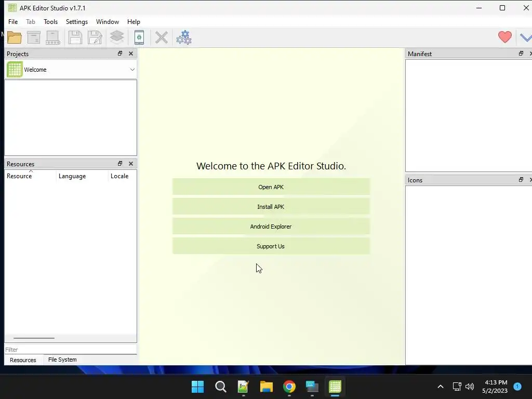Click the APK Editor Studio taskbar icon

point(335,387)
